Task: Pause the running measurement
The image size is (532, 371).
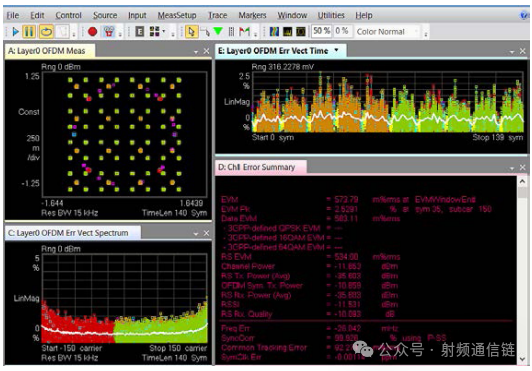Action: (x=29, y=32)
